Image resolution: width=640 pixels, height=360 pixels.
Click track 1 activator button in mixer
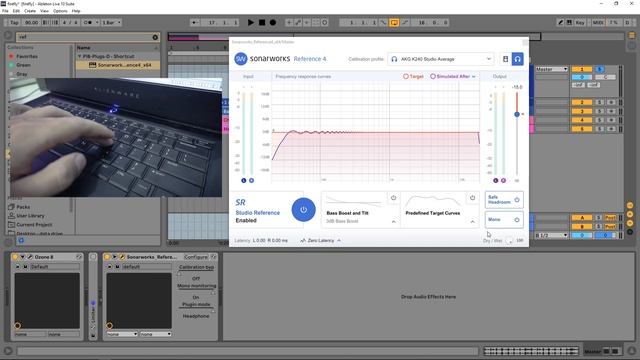click(x=582, y=69)
